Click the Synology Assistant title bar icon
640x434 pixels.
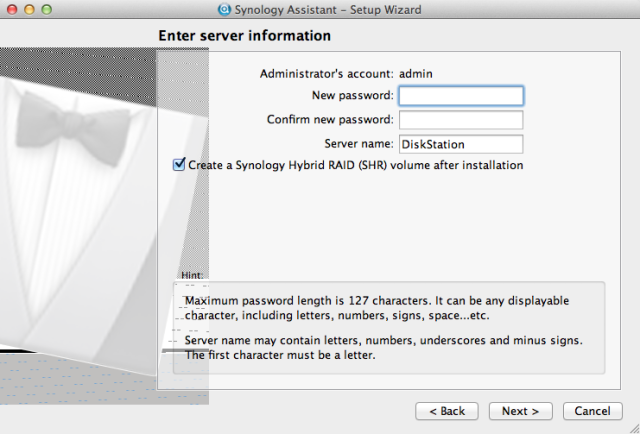pos(224,9)
